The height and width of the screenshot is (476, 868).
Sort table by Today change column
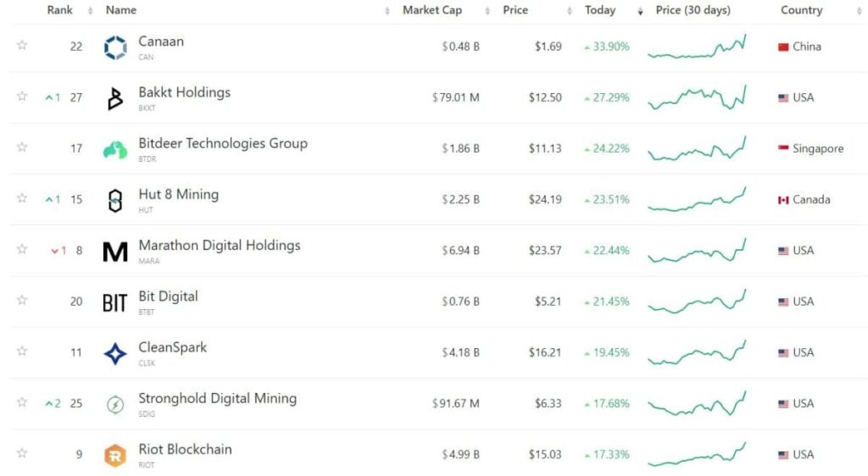600,10
